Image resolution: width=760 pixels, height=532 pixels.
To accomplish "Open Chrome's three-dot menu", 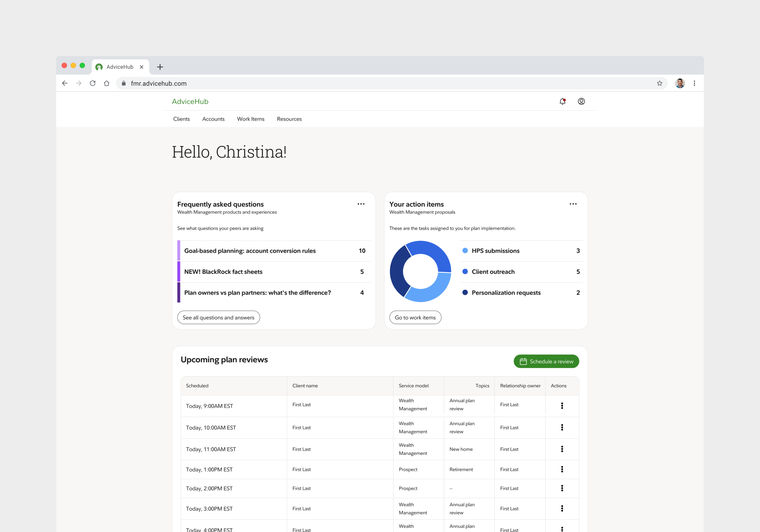I will tap(694, 83).
